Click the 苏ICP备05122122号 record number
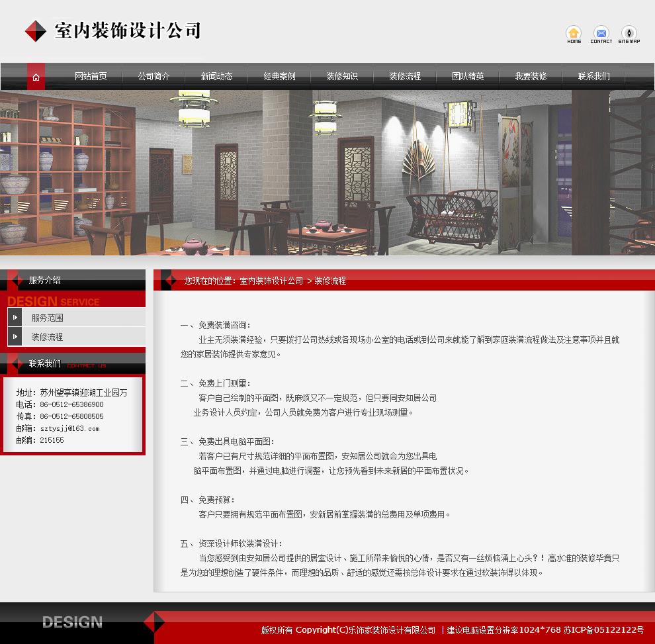Image resolution: width=655 pixels, height=644 pixels. tap(603, 630)
